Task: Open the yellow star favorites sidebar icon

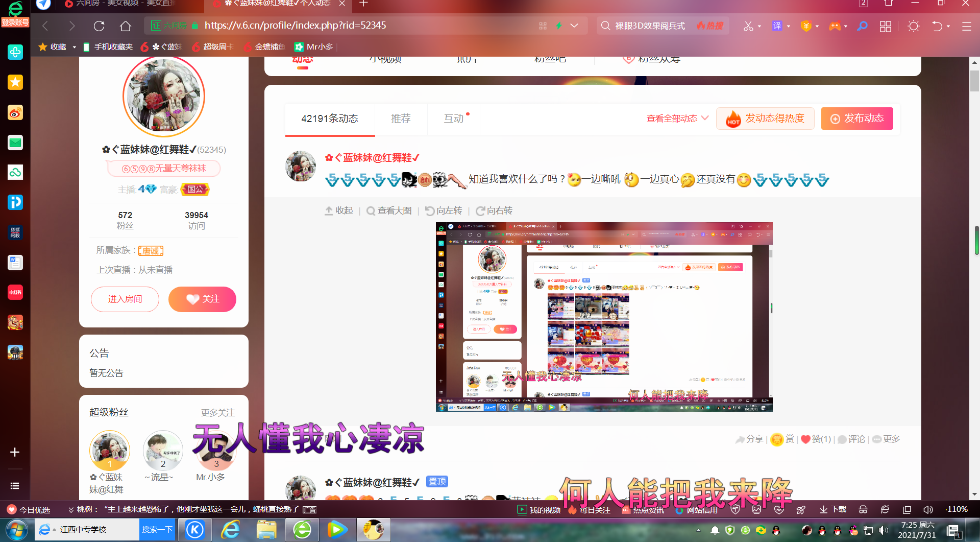Action: (15, 82)
